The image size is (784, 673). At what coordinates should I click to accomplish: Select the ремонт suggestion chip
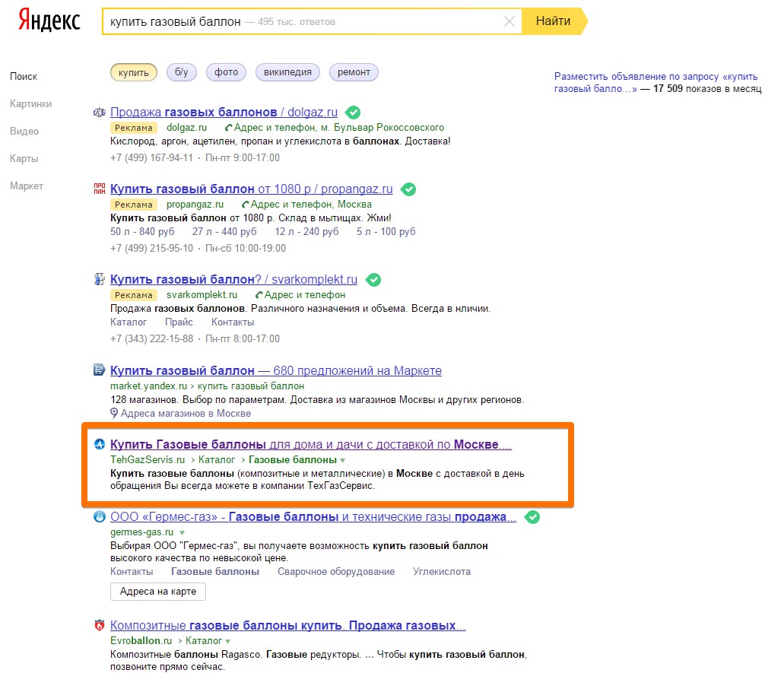(354, 72)
